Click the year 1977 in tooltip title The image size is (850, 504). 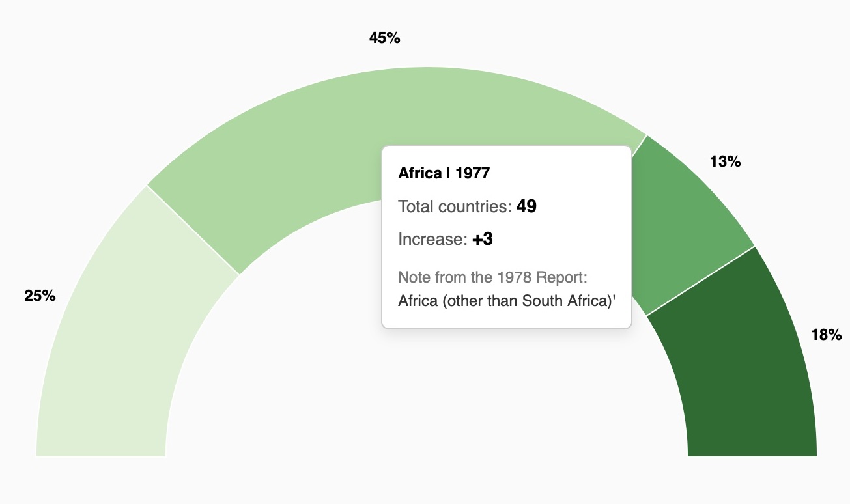[472, 173]
